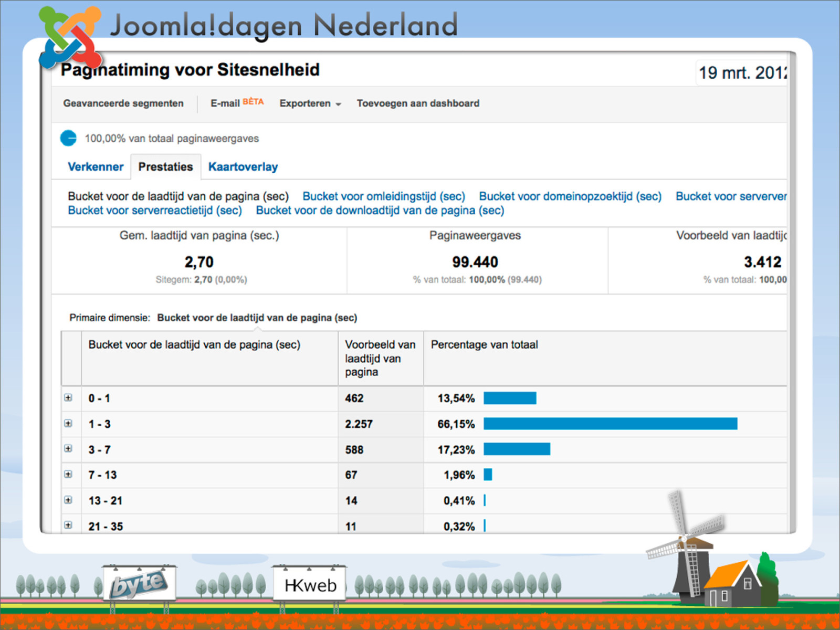Expand the 1 - 3 bucket row
Viewport: 840px width, 630px height.
pos(68,423)
